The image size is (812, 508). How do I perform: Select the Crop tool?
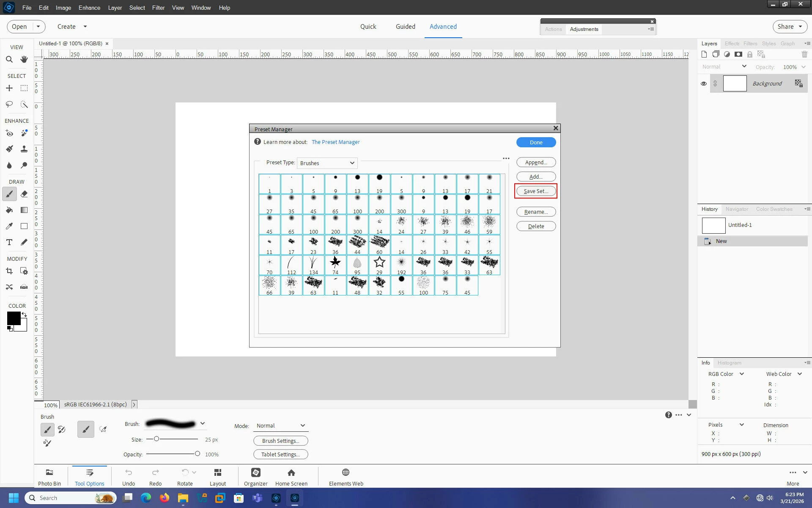pos(9,271)
